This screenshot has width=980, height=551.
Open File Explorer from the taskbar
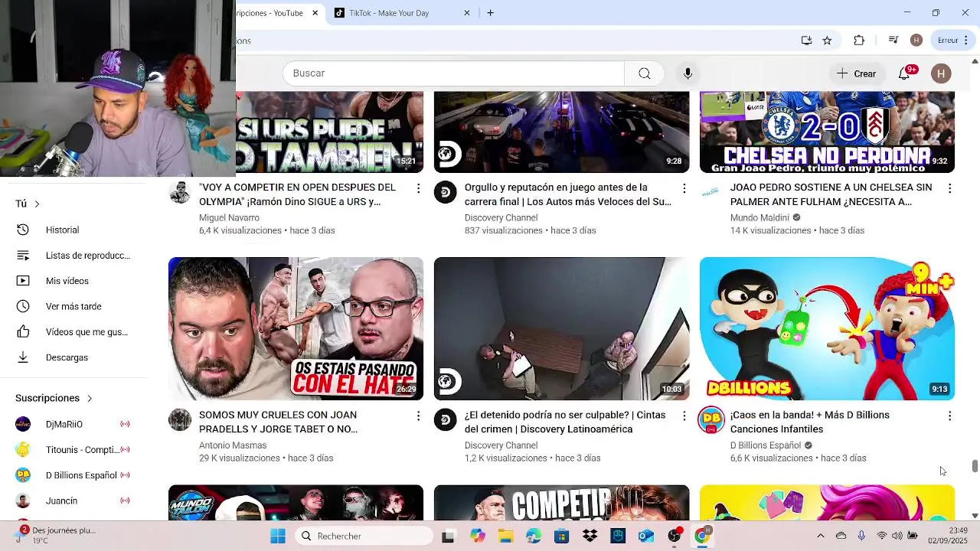pyautogui.click(x=506, y=536)
